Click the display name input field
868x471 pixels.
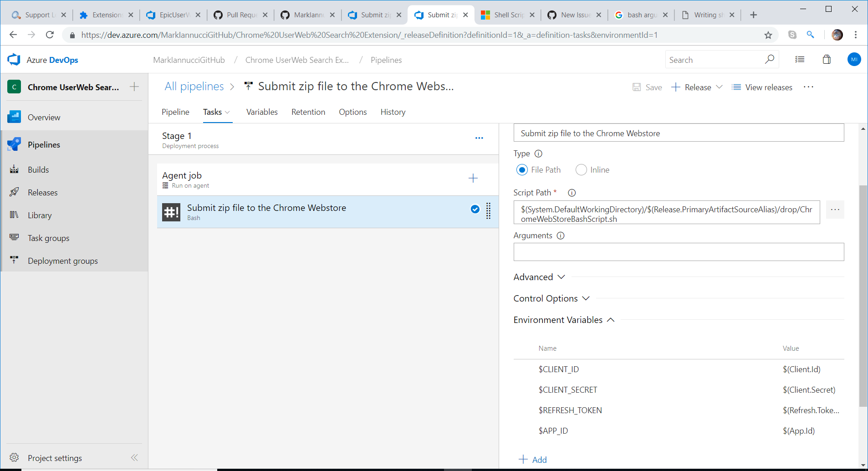tap(679, 133)
